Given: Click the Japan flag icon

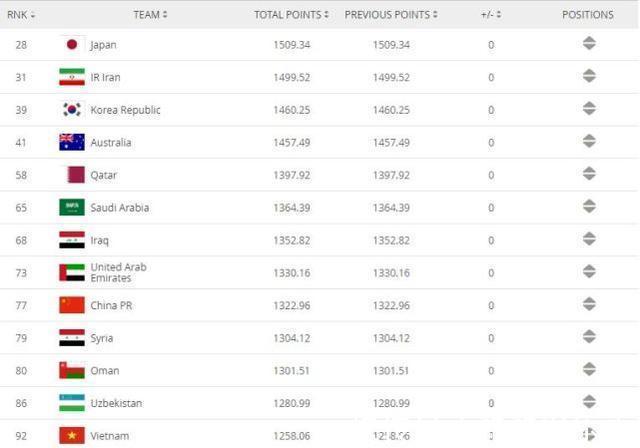Looking at the screenshot, I should [x=72, y=44].
